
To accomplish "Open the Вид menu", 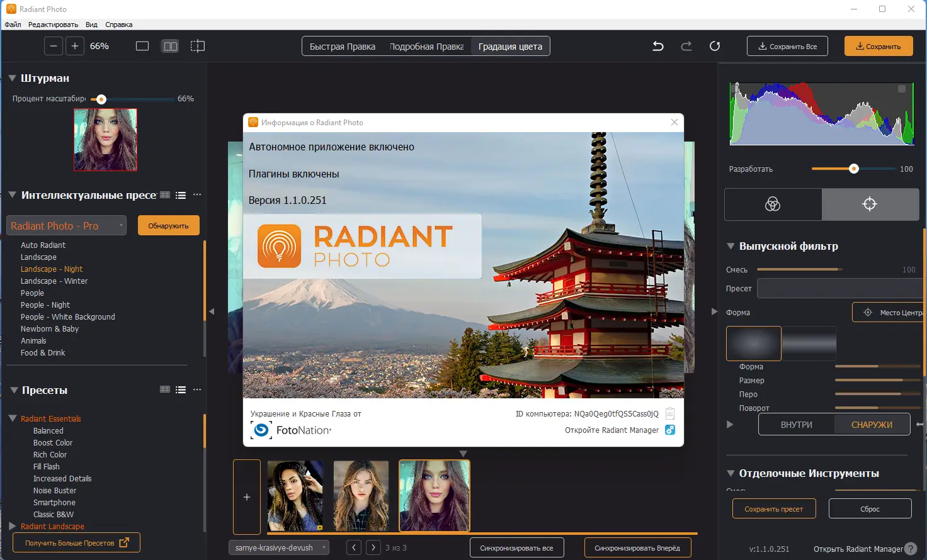I will tap(91, 25).
